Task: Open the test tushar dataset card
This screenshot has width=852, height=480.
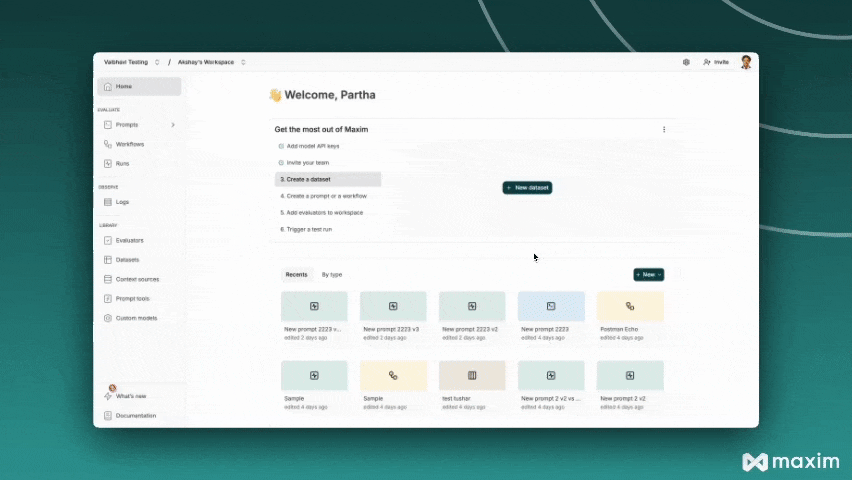Action: click(472, 385)
